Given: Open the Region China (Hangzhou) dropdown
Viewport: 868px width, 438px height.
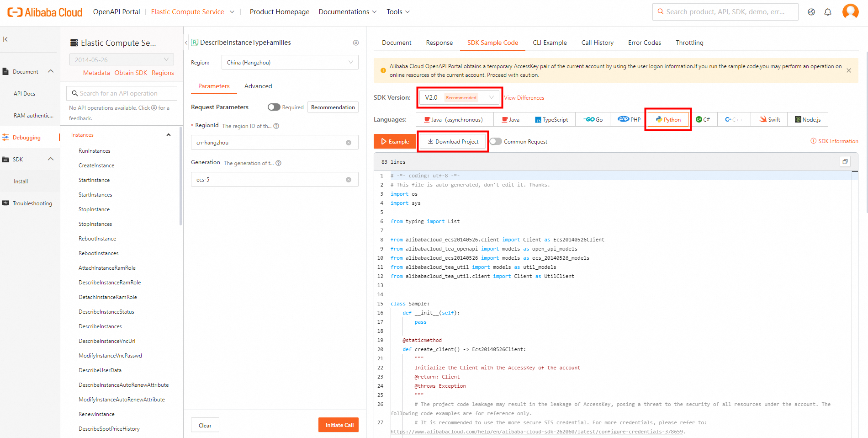Looking at the screenshot, I should click(x=290, y=62).
